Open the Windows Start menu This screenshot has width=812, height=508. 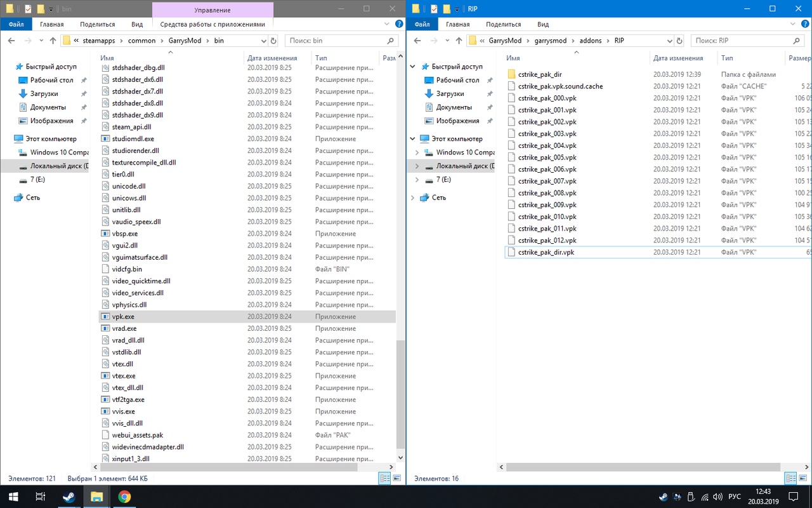click(x=13, y=497)
